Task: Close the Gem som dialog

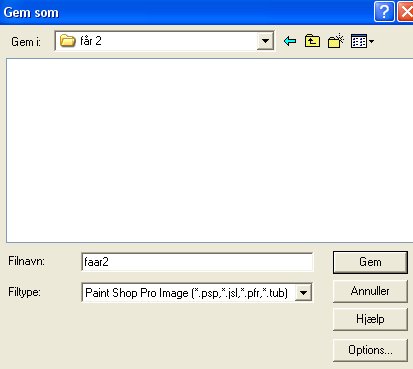Action: 406,12
